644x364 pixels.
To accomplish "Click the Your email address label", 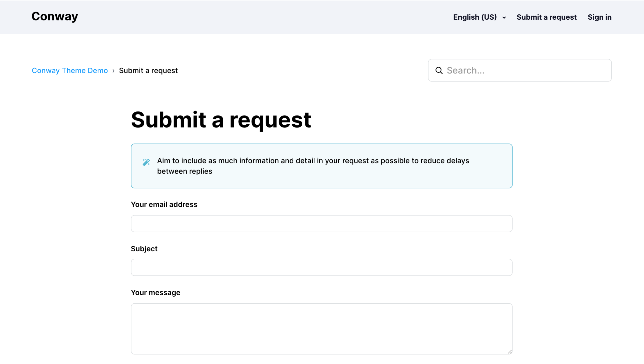I will click(x=164, y=205).
